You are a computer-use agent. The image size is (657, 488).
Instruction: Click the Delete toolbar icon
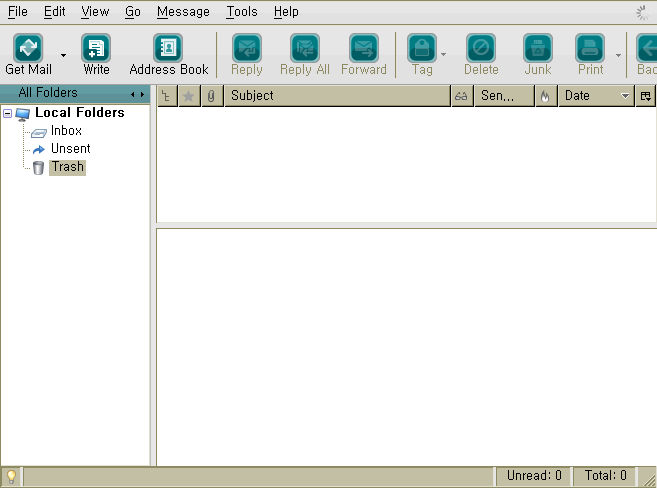[481, 48]
